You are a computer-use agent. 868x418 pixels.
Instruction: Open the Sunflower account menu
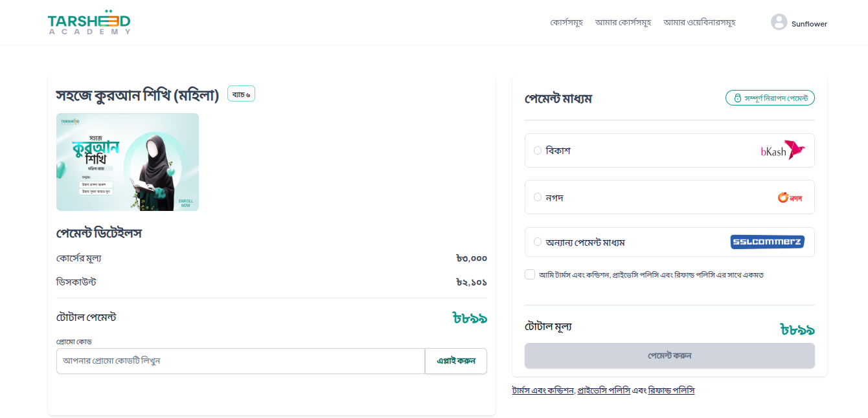809,24
